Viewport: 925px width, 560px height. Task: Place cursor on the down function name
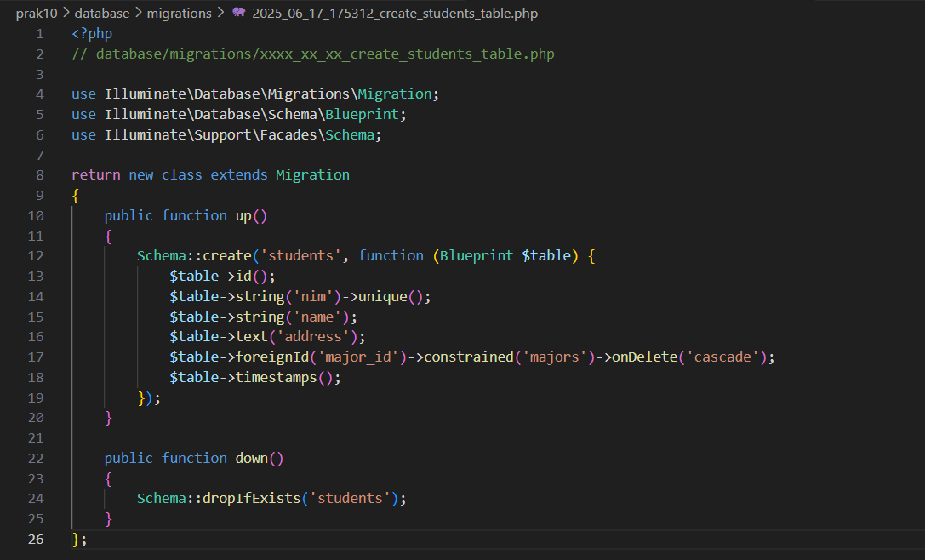(x=252, y=459)
